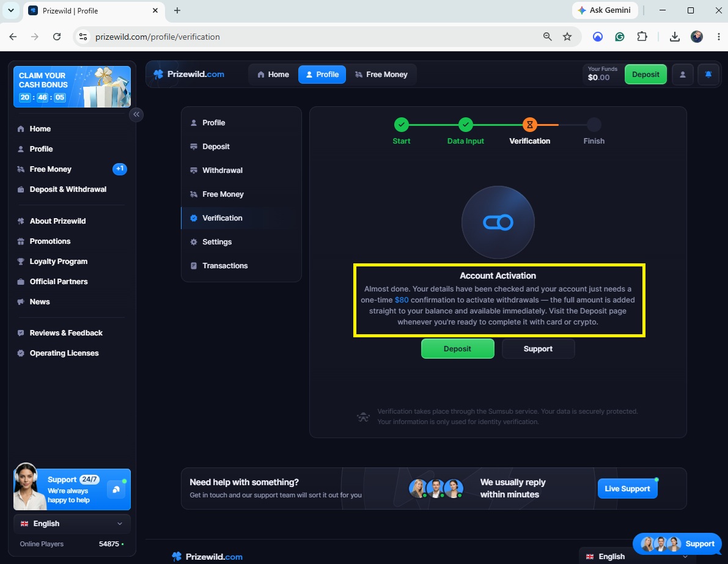This screenshot has height=564, width=728.
Task: Click the Live Support button
Action: (x=627, y=489)
